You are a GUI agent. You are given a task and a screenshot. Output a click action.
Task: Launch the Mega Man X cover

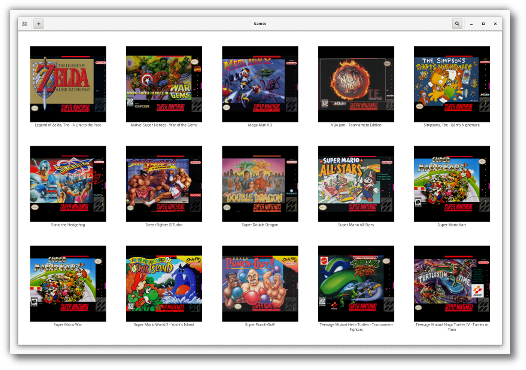coord(260,84)
